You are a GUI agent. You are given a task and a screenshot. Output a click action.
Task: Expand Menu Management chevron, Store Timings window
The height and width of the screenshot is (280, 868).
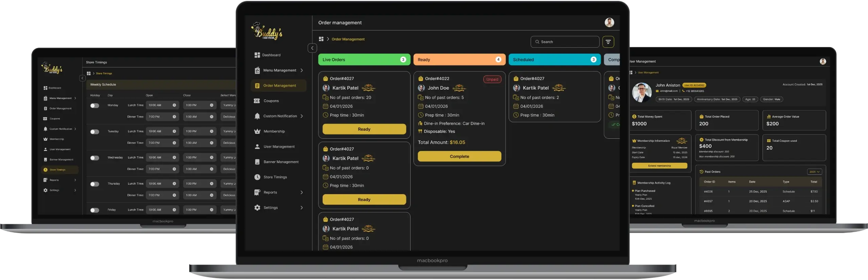[x=75, y=98]
